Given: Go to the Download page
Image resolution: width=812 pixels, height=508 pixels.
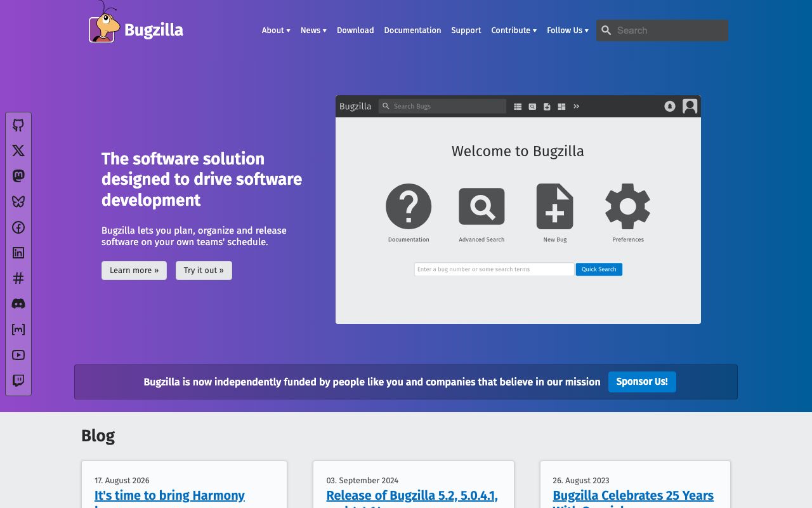Looking at the screenshot, I should [x=355, y=30].
